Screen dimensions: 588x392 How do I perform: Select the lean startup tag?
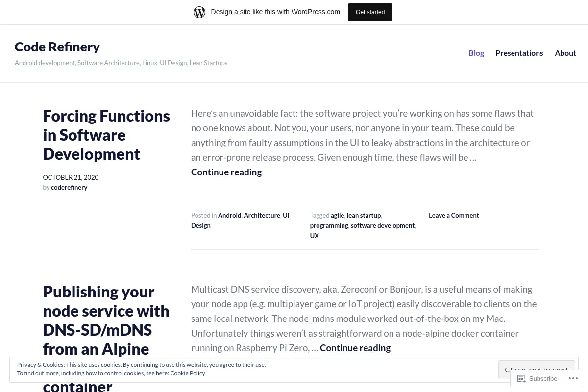[364, 215]
